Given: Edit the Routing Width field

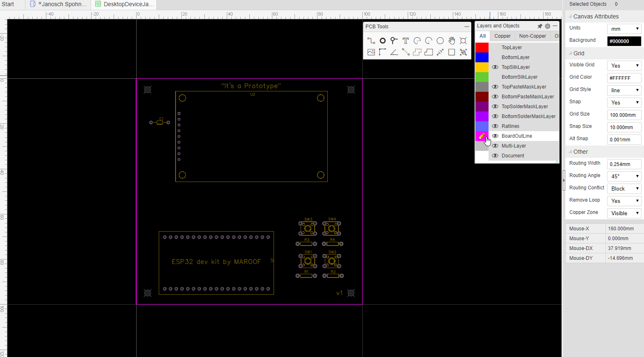Looking at the screenshot, I should click(624, 164).
